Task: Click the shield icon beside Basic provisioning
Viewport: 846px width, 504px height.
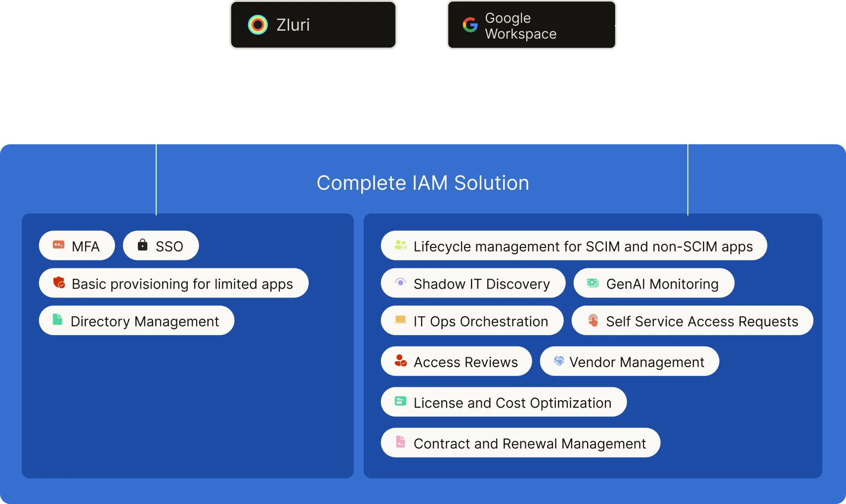Action: (x=59, y=283)
